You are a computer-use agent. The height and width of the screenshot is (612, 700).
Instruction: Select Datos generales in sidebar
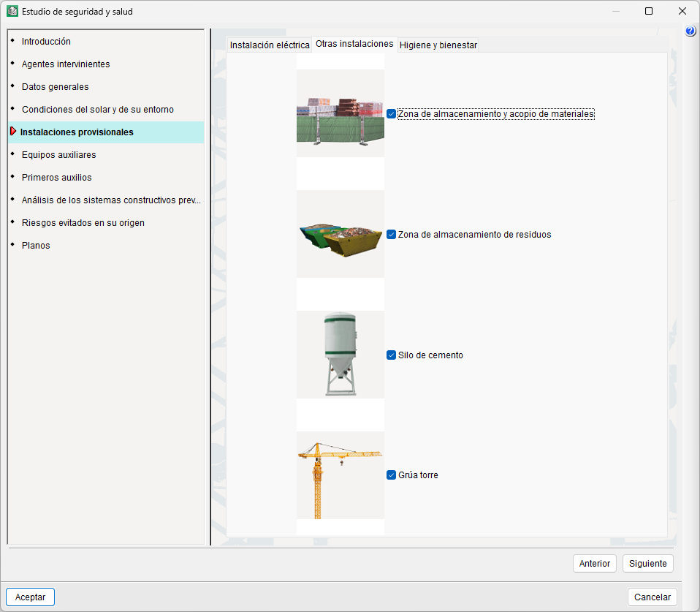tap(106, 87)
